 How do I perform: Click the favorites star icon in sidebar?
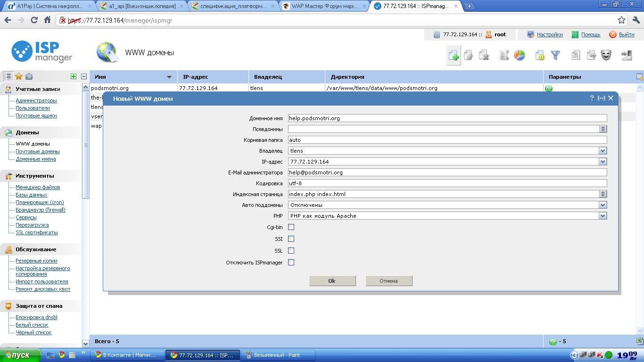tap(19, 76)
